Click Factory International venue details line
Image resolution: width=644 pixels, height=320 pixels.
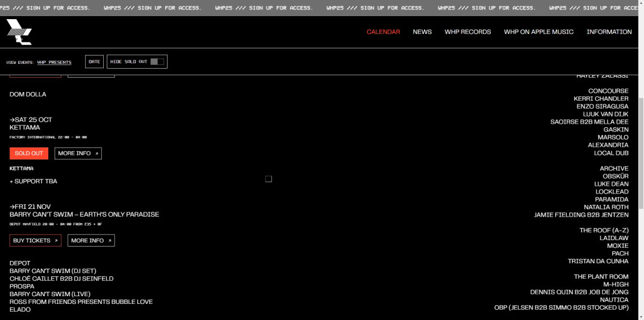coord(48,137)
